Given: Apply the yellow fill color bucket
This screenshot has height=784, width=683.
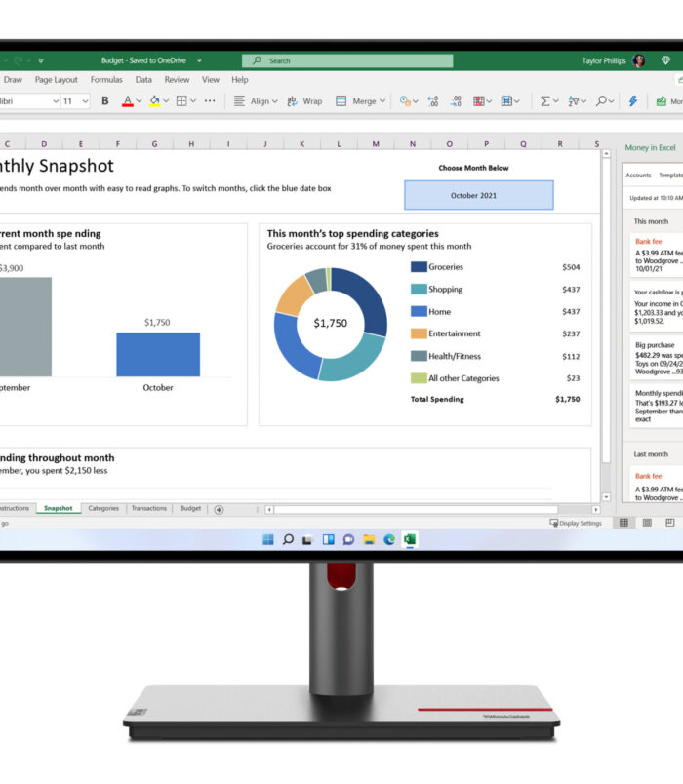Looking at the screenshot, I should point(154,101).
